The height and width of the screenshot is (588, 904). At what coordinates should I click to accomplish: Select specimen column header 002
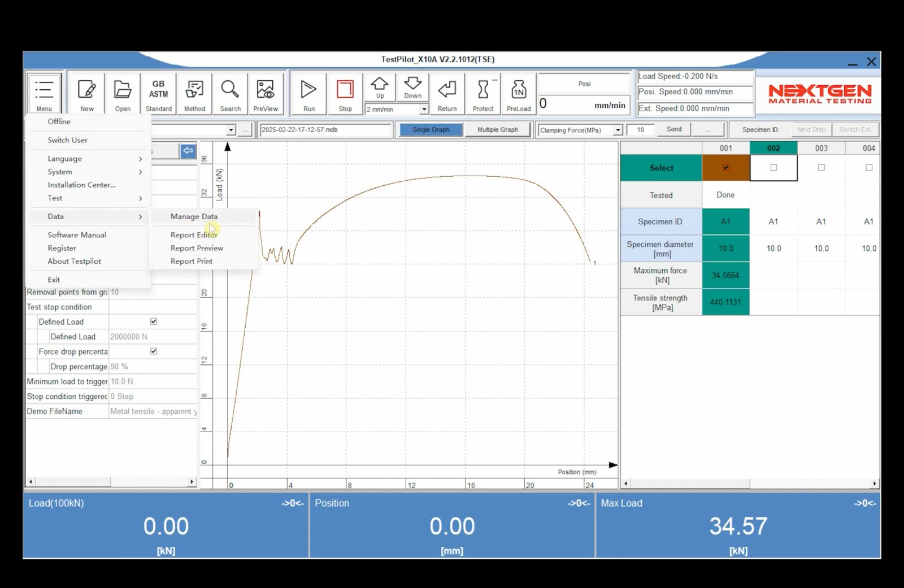tap(773, 148)
